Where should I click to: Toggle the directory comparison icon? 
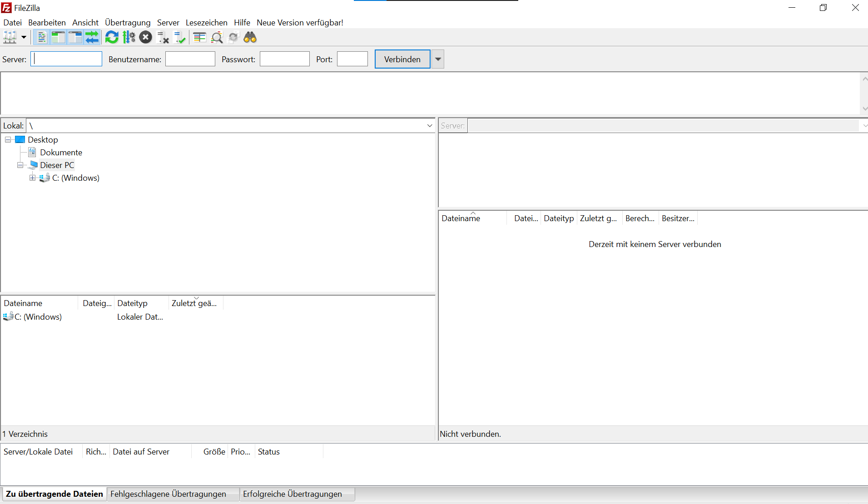217,37
